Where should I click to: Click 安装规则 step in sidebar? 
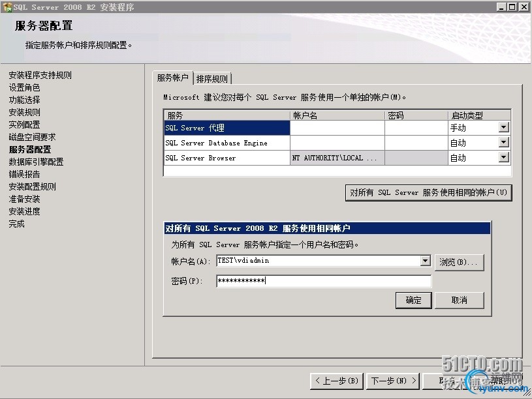[x=24, y=112]
